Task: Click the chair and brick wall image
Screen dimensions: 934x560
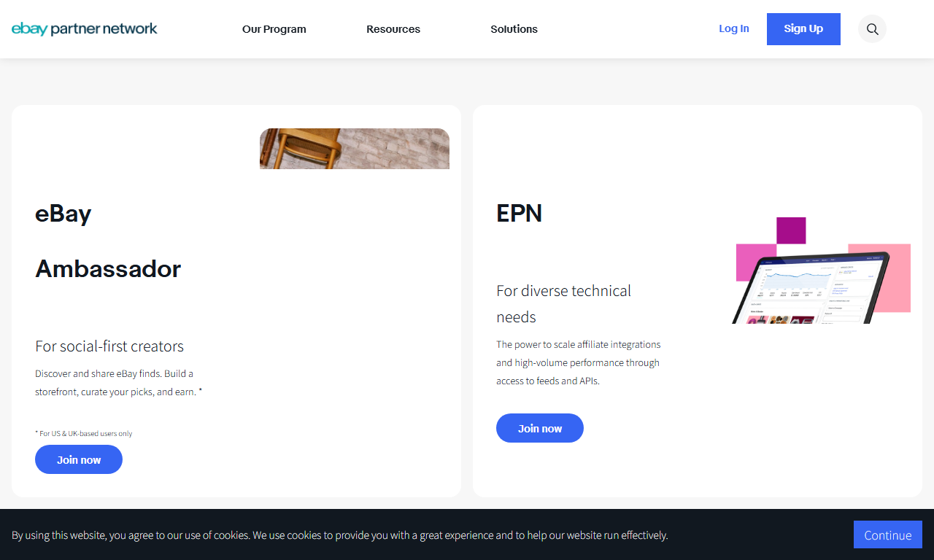Action: point(355,149)
